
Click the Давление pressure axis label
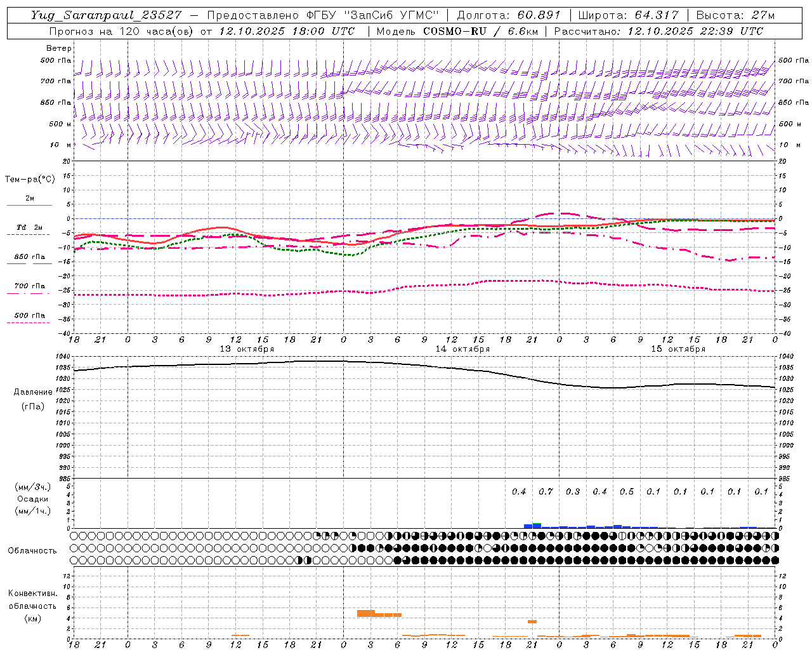(x=33, y=392)
